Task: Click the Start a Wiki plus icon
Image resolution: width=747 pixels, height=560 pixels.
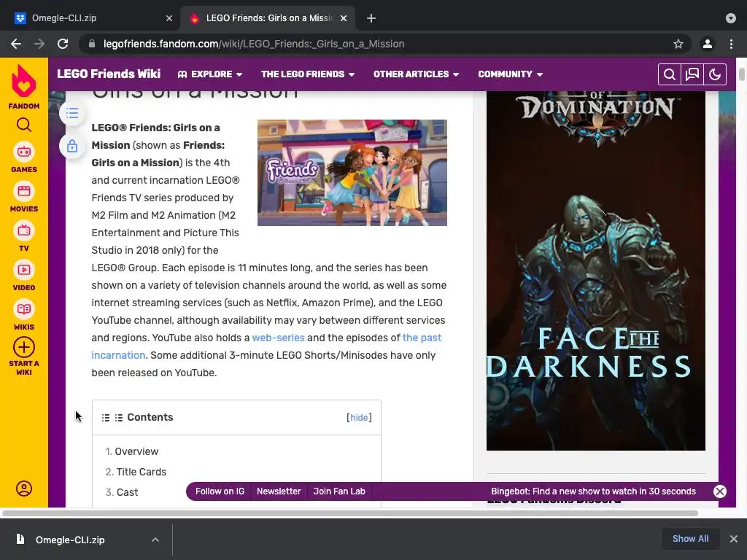Action: click(24, 347)
